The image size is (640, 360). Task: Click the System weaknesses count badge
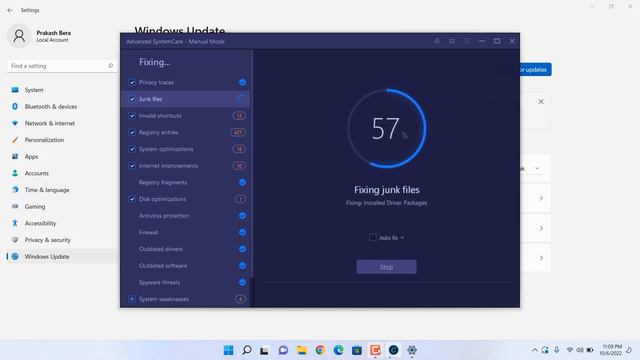(x=240, y=299)
